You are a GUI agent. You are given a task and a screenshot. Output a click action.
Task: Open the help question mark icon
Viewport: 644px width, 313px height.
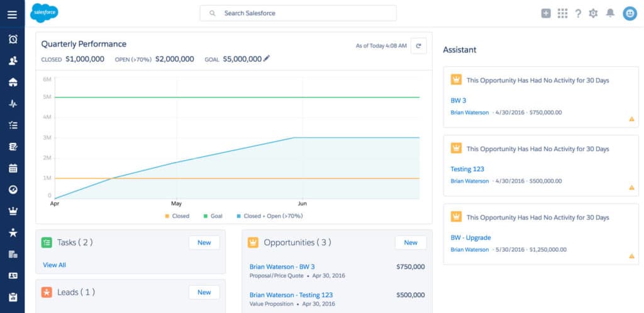(x=578, y=14)
